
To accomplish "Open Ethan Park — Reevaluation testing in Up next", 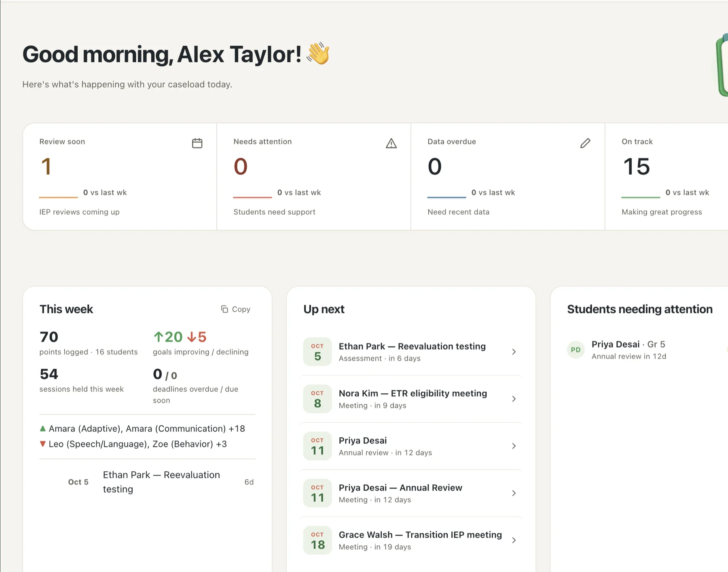I will point(411,352).
